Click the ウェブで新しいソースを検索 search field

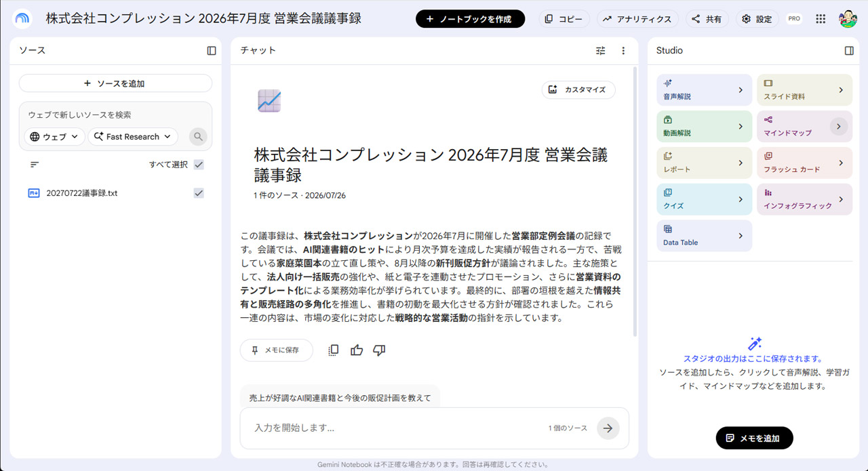(x=115, y=115)
